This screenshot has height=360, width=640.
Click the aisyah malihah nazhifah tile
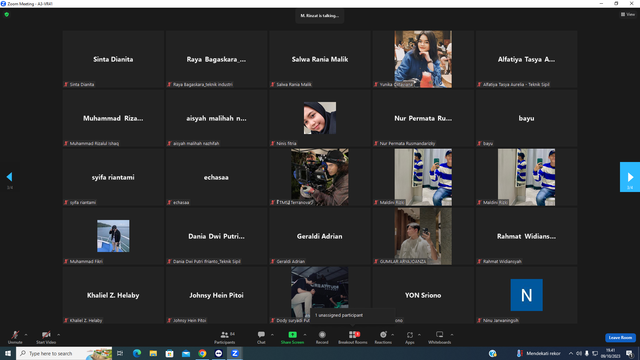pos(216,118)
